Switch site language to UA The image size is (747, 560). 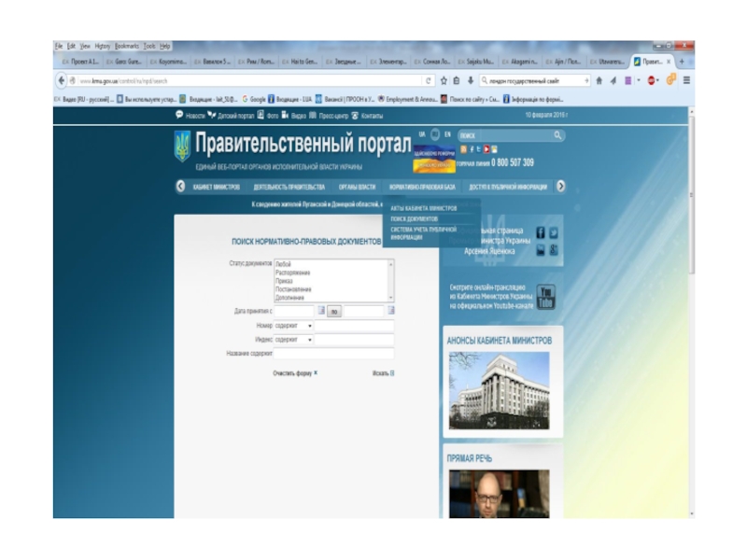[x=422, y=134]
